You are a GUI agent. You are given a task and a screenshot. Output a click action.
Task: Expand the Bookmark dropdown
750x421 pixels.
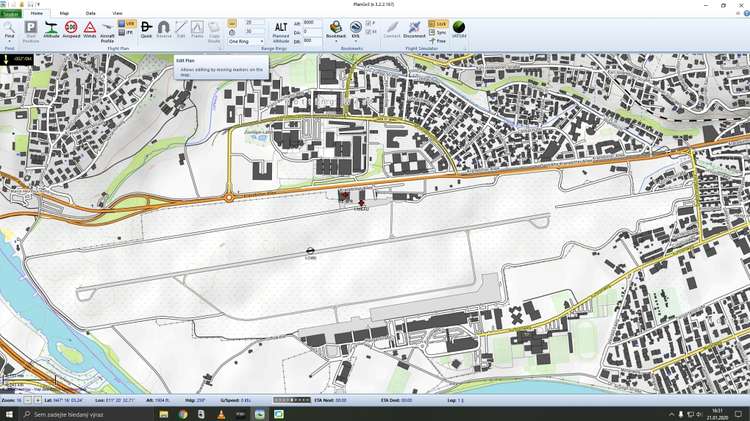coord(337,42)
